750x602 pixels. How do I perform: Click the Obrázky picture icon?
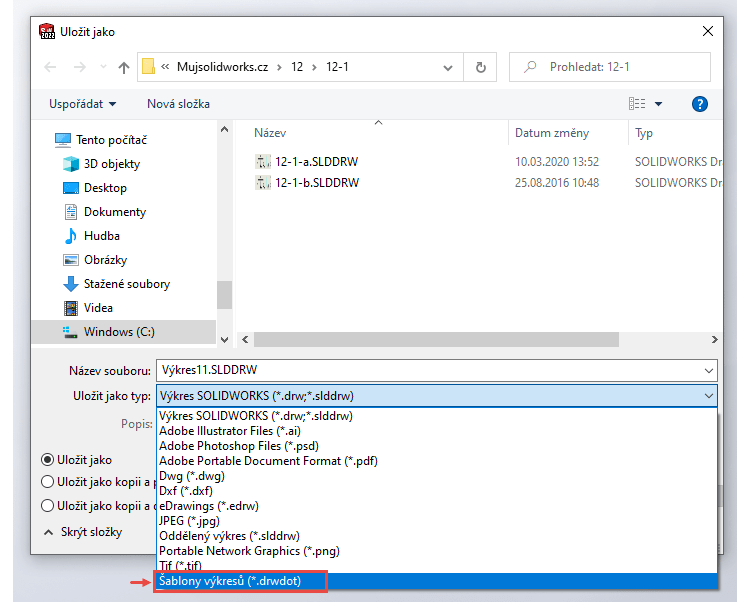pyautogui.click(x=71, y=260)
